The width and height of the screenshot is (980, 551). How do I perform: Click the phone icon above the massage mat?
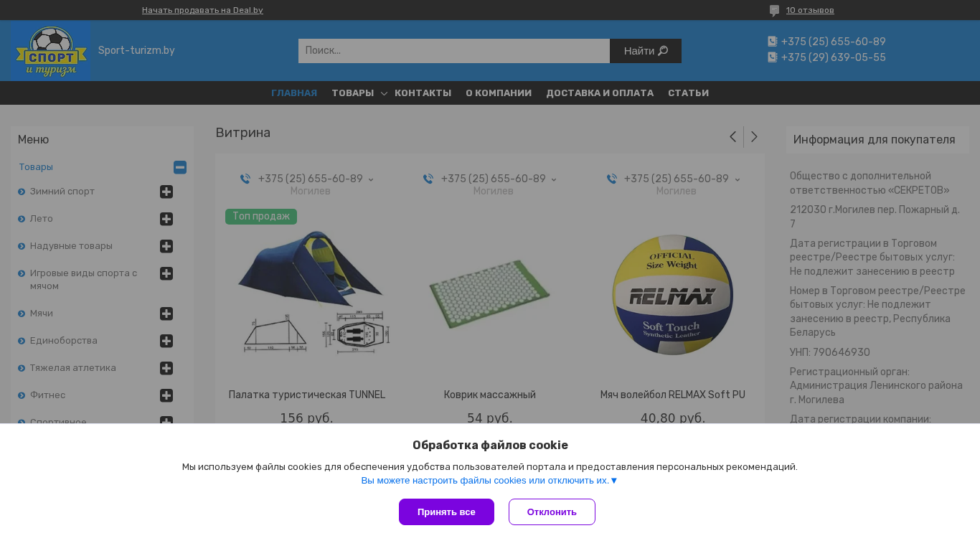tap(428, 179)
